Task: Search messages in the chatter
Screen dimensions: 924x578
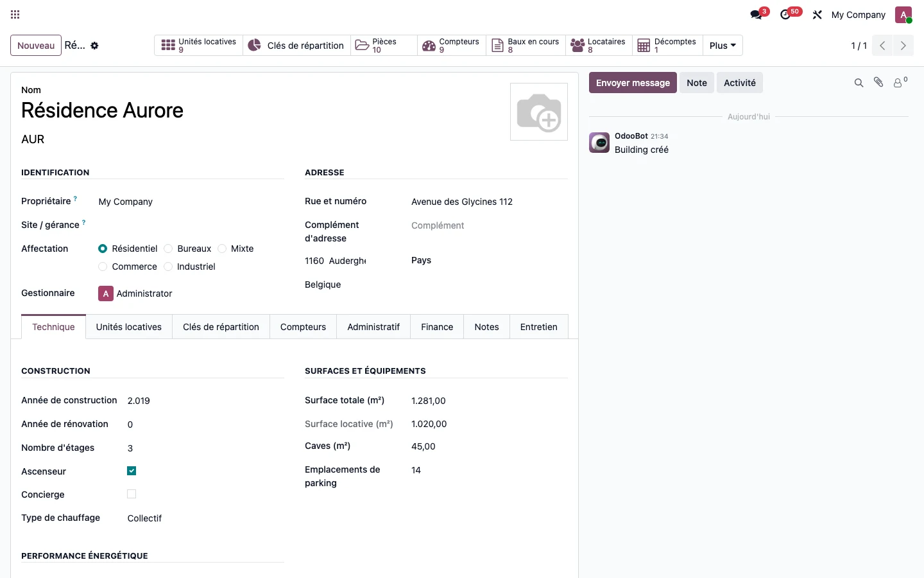Action: tap(859, 83)
